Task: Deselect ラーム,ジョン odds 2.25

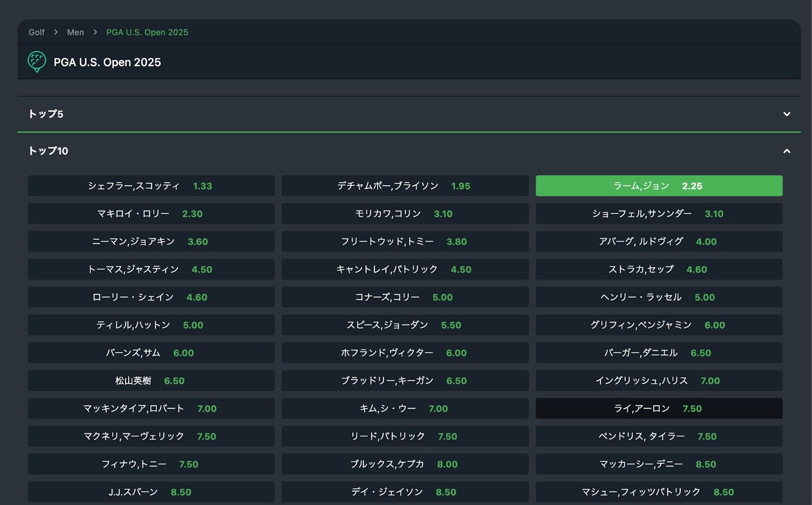Action: (659, 186)
